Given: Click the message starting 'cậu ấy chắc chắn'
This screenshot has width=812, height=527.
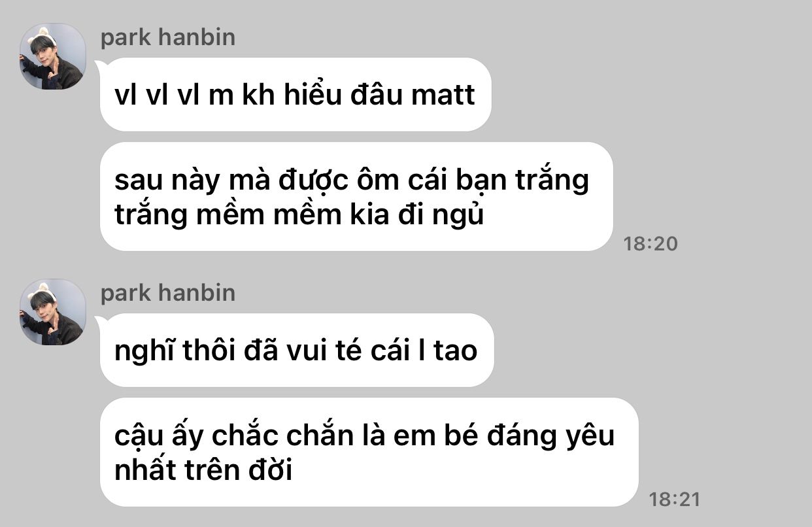Looking at the screenshot, I should pyautogui.click(x=369, y=452).
